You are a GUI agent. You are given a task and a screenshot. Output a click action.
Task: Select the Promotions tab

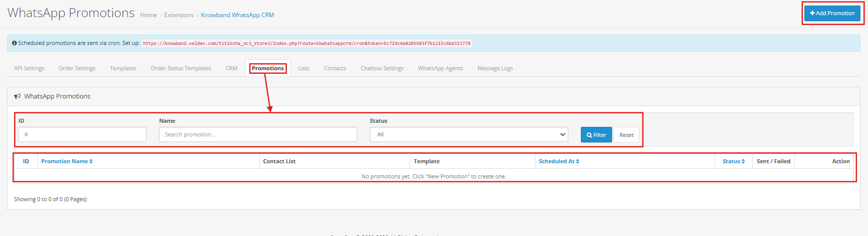tap(268, 68)
